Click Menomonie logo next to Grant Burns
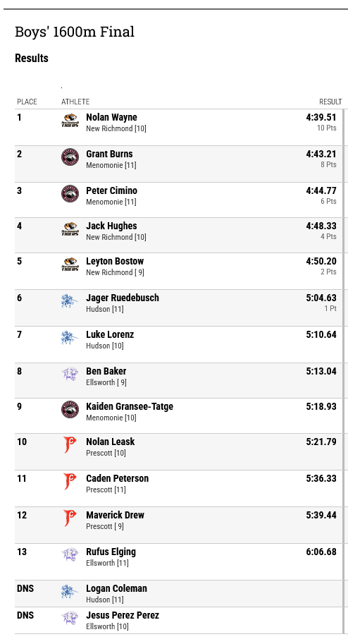Screen dimensions: 348x644 pyautogui.click(x=70, y=157)
